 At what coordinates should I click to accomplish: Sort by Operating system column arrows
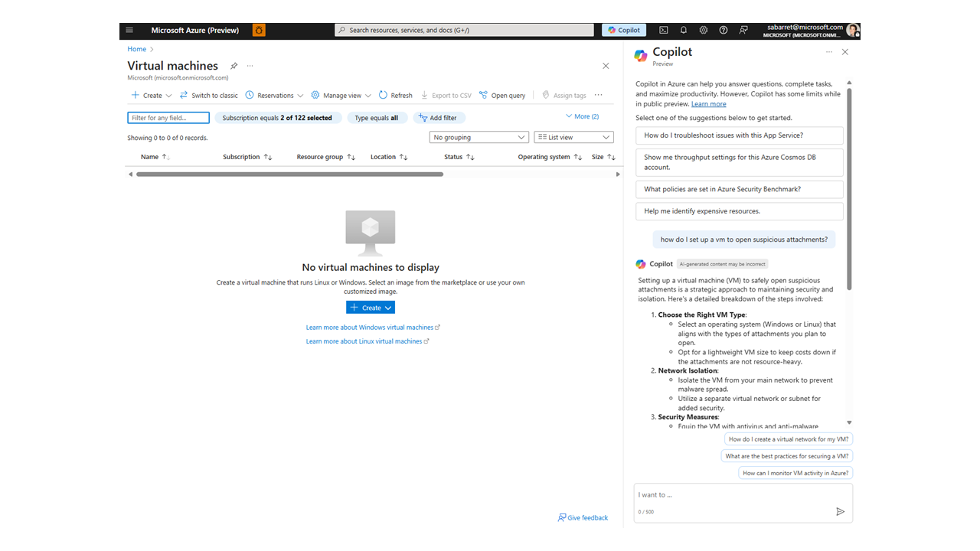577,157
